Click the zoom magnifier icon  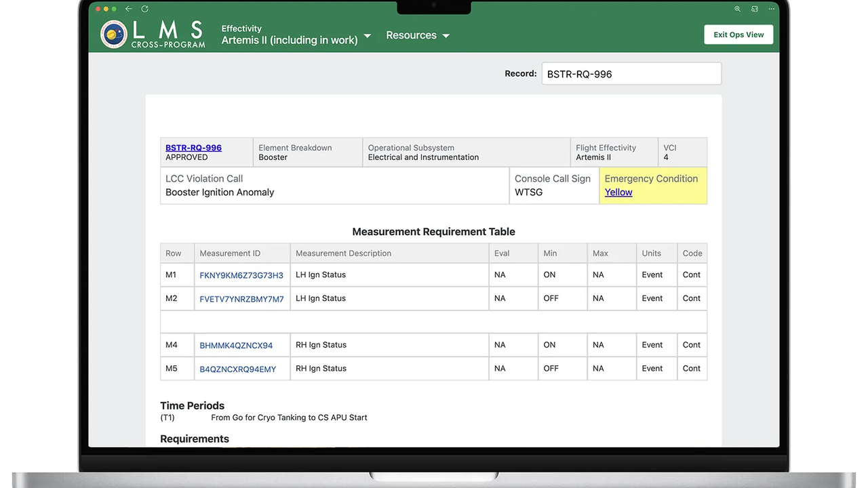737,9
